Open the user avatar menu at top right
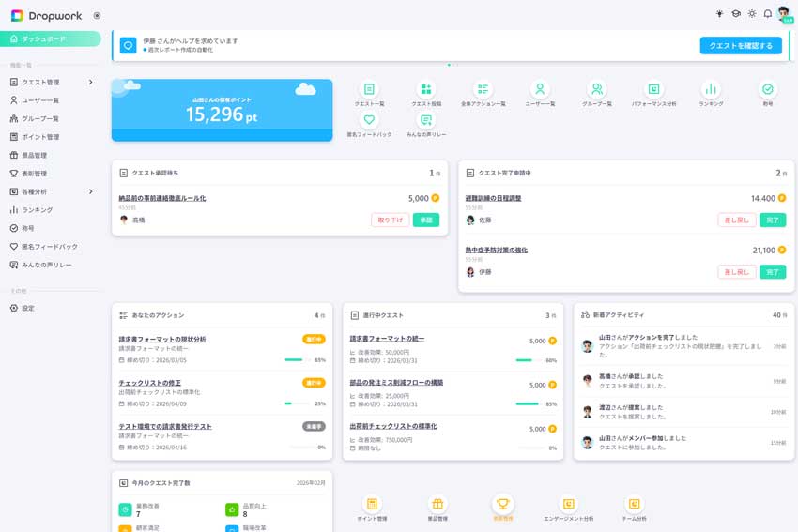 (x=785, y=14)
